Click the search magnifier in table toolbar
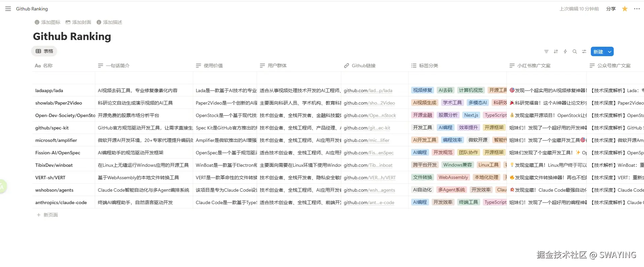Image resolution: width=644 pixels, height=267 pixels. 575,51
